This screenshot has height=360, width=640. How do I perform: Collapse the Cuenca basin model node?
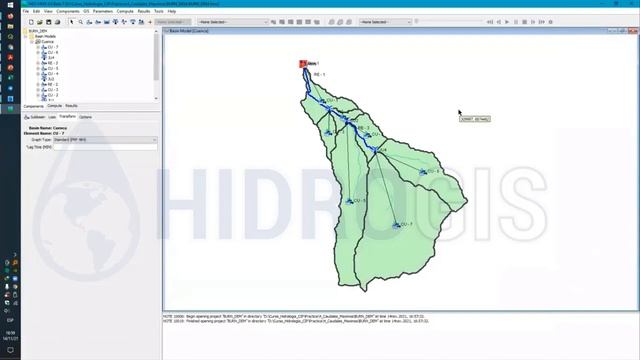[32, 42]
